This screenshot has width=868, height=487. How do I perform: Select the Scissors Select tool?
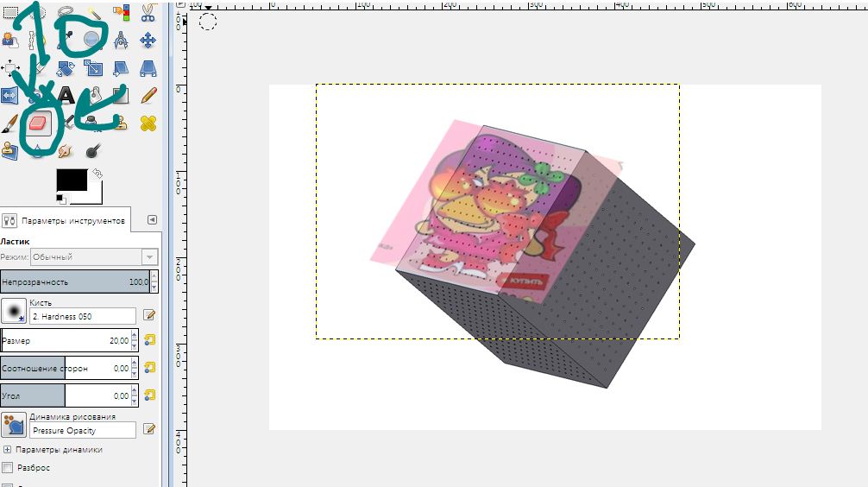pos(148,11)
